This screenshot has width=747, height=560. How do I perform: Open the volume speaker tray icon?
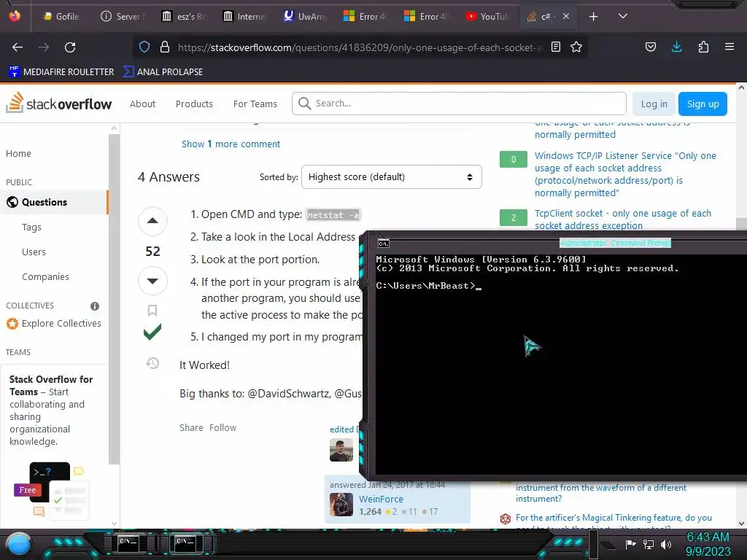(666, 544)
